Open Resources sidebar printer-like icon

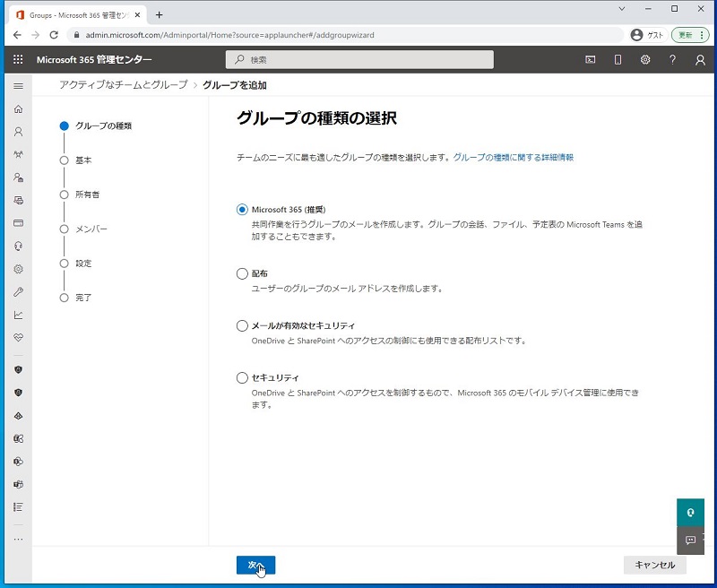[18, 200]
